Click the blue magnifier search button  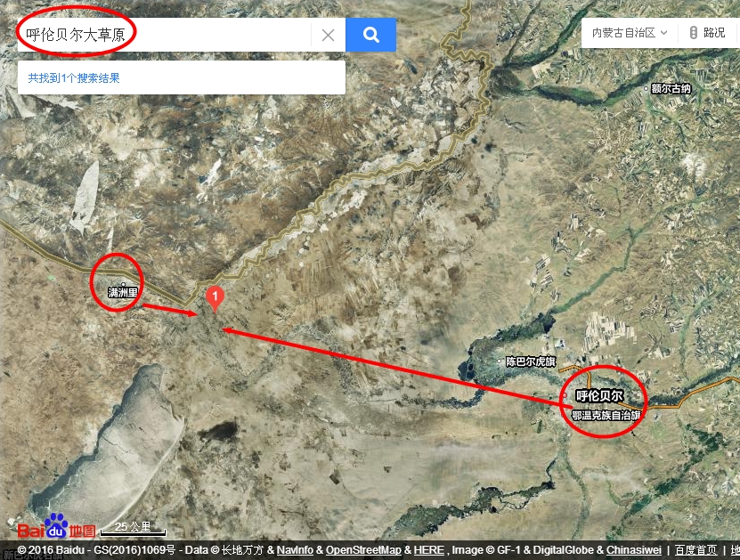[370, 35]
